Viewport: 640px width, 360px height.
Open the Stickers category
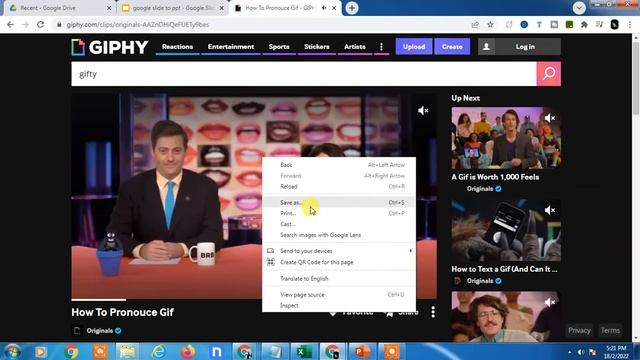(316, 47)
